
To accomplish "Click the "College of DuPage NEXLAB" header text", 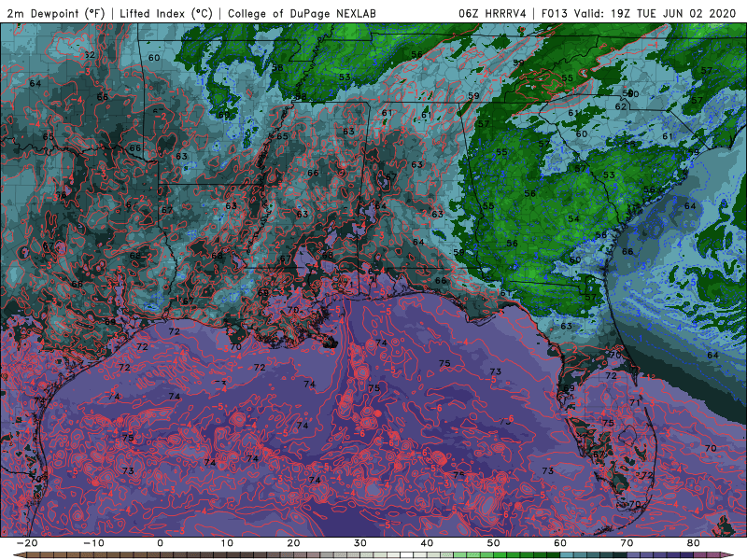I will click(x=302, y=13).
